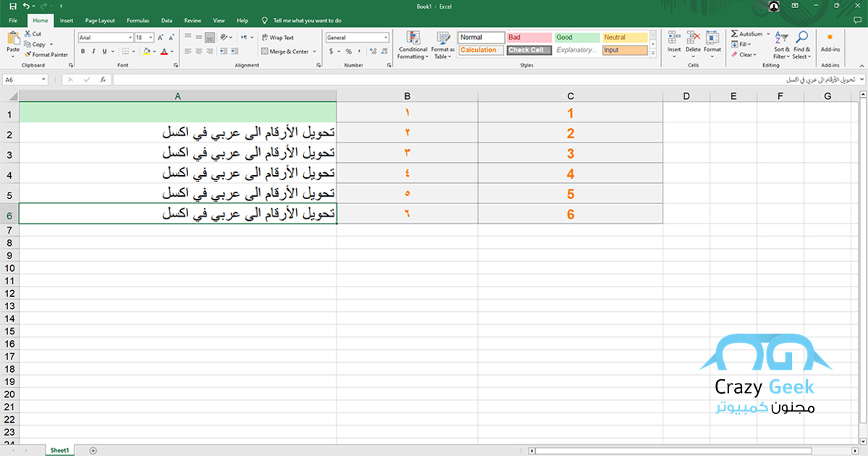Viewport: 868px width, 456px height.
Task: Decrease the font size
Action: [x=171, y=38]
